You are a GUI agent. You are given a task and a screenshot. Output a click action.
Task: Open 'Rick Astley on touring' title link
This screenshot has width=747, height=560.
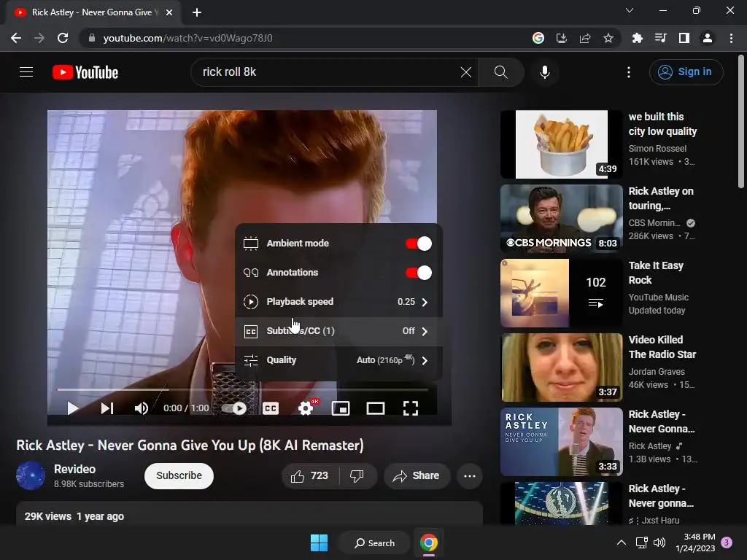pyautogui.click(x=661, y=198)
